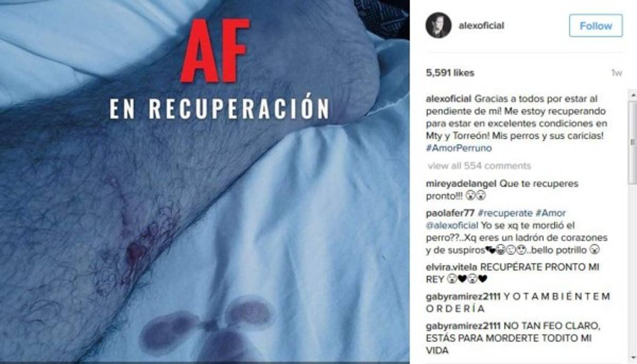Open mireyadelangel's profile

click(461, 184)
